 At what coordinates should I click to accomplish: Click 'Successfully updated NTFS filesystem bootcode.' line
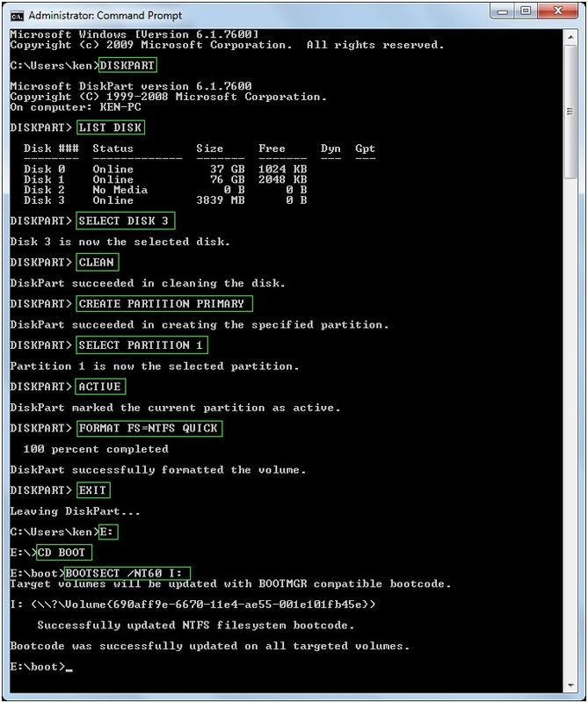coord(196,625)
